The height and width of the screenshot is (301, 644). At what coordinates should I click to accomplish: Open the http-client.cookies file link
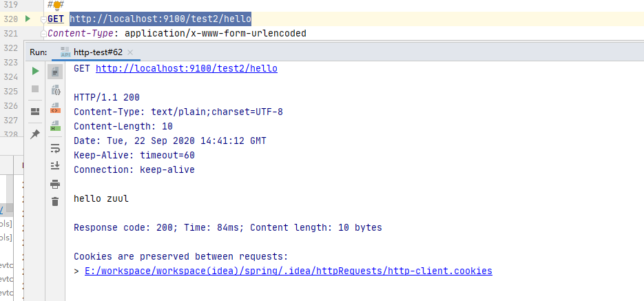click(288, 271)
